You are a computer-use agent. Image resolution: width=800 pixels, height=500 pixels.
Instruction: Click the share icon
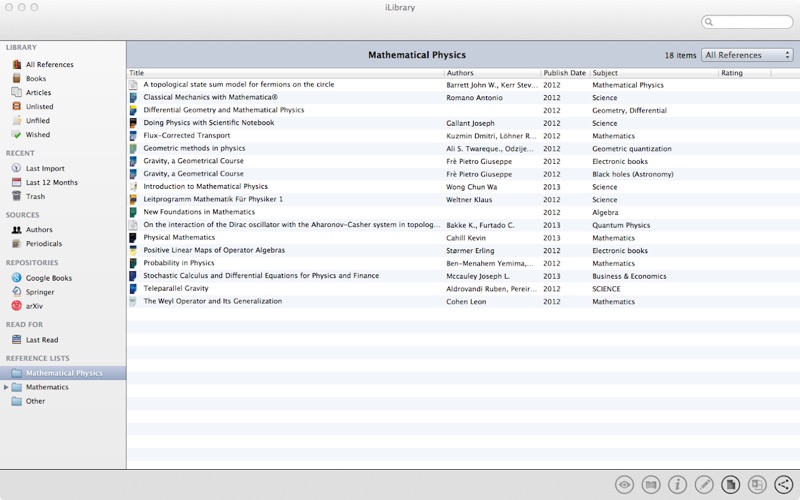(784, 484)
